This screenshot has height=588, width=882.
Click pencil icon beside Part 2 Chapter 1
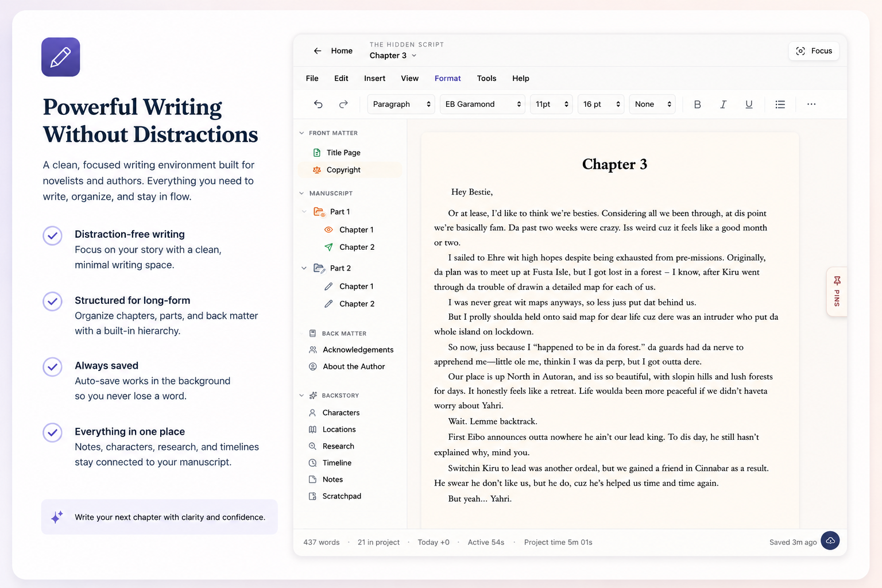[x=328, y=287]
